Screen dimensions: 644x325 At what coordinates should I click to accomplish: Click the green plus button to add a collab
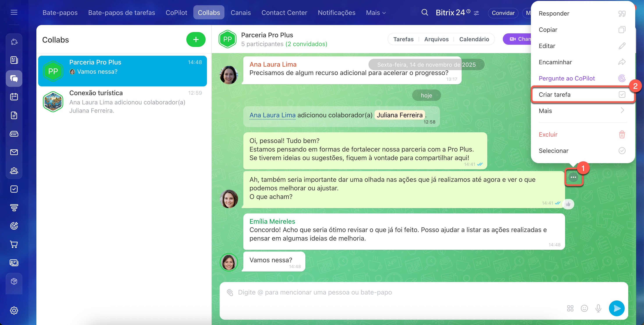coord(196,39)
